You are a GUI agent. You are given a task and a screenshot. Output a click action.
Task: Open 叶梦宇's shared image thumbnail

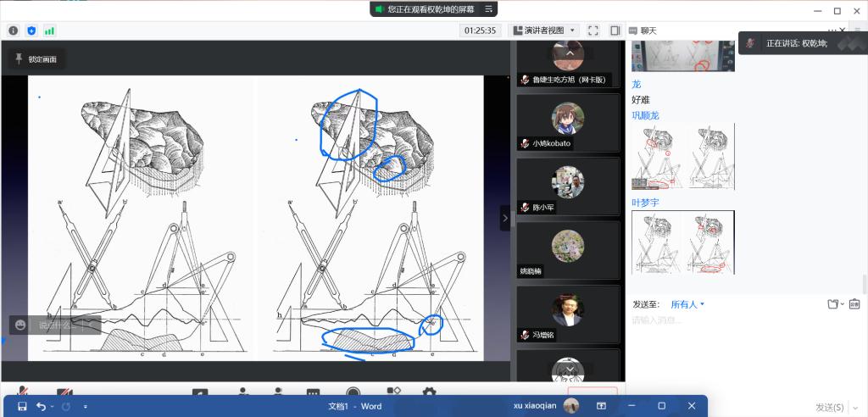point(683,242)
